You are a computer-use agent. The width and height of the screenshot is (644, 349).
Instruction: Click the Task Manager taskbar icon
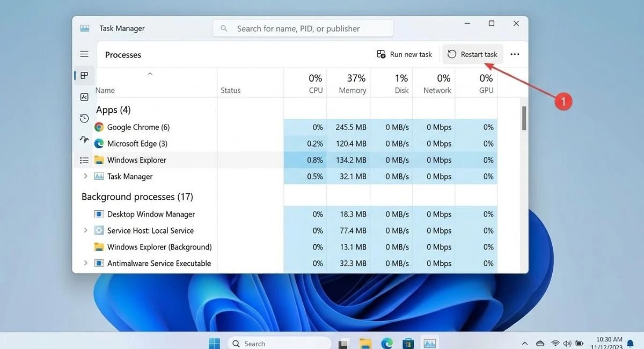coord(430,343)
